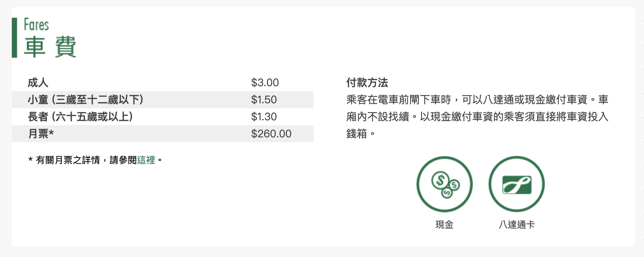Click the footnote text 有關月票之詳情
Screen dimensions: 644x257
68,160
